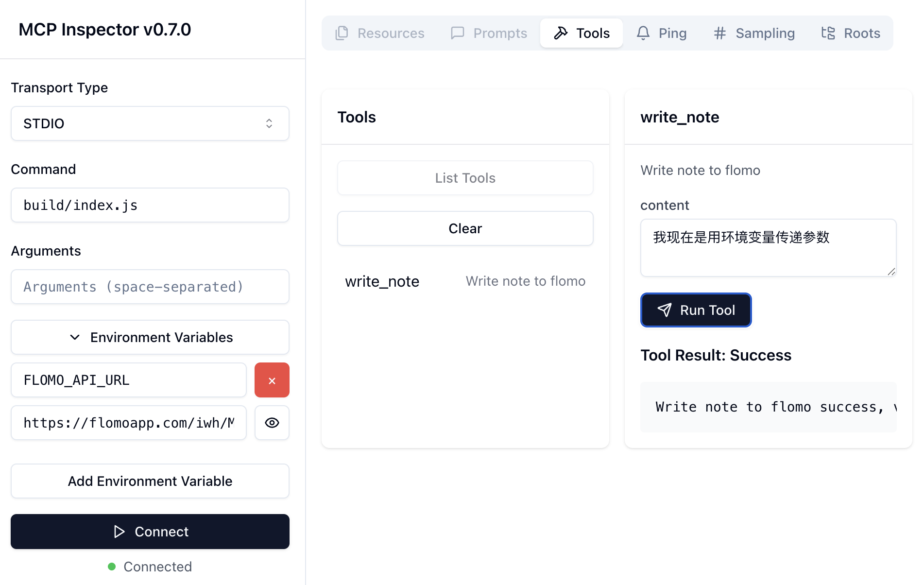This screenshot has height=585, width=924.
Task: Open the Transport Type STDIO dropdown
Action: tap(150, 124)
